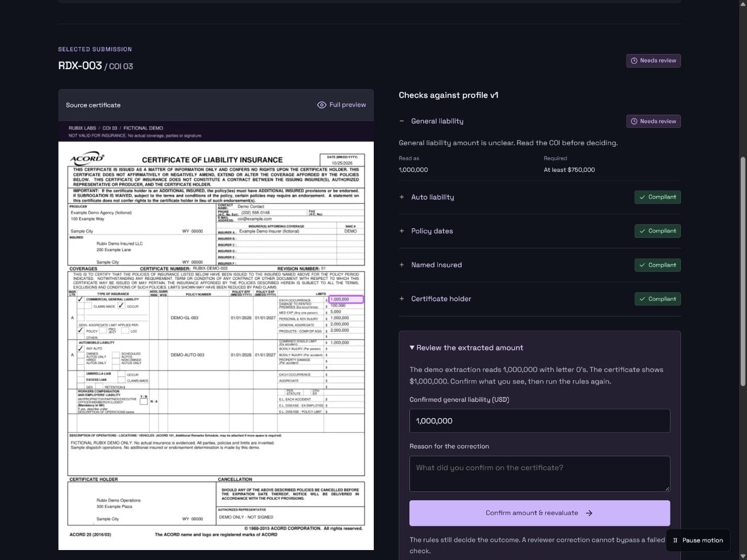747x560 pixels.
Task: Collapse the Review the extracted amount section
Action: (x=466, y=348)
